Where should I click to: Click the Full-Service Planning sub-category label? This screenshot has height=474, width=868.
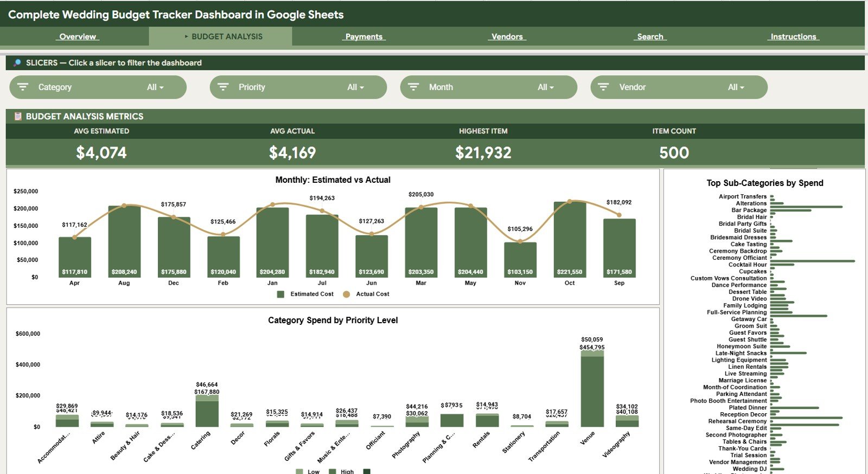pyautogui.click(x=737, y=312)
